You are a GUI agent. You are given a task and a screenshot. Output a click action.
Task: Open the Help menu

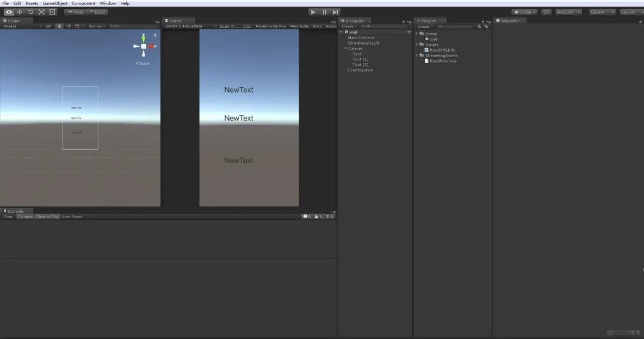(x=125, y=3)
